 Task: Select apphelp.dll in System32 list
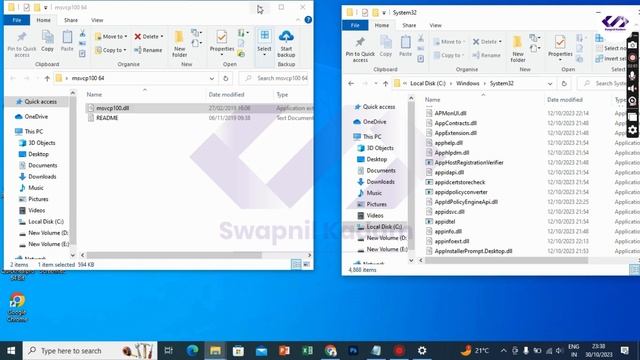click(x=449, y=143)
